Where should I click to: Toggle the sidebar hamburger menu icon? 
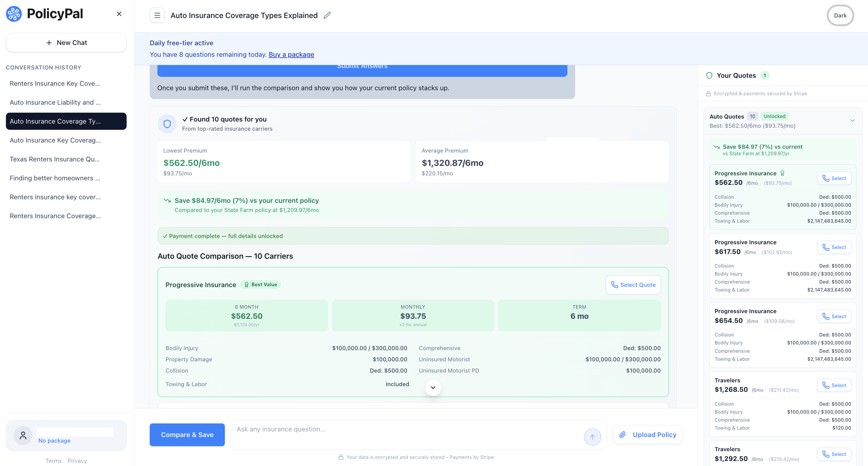[x=157, y=15]
